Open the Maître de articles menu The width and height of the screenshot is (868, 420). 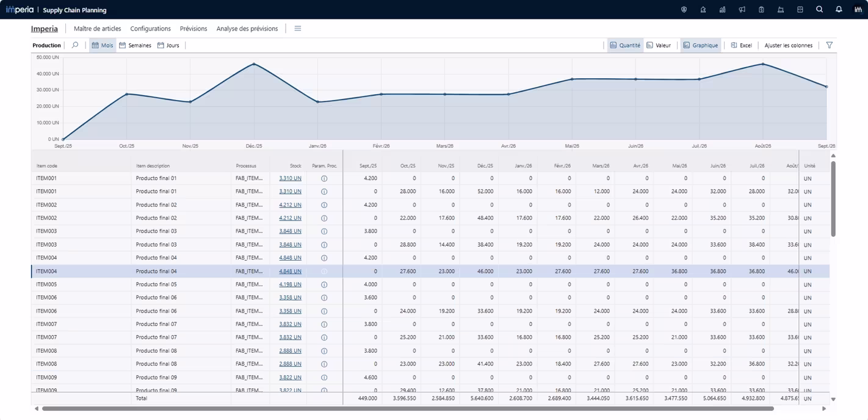point(97,29)
